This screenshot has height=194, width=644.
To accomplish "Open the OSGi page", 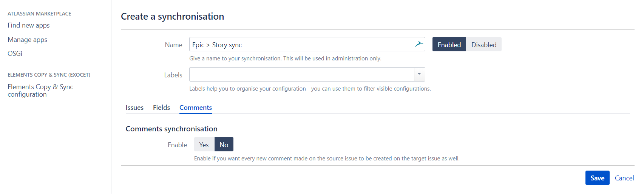I will [x=15, y=54].
